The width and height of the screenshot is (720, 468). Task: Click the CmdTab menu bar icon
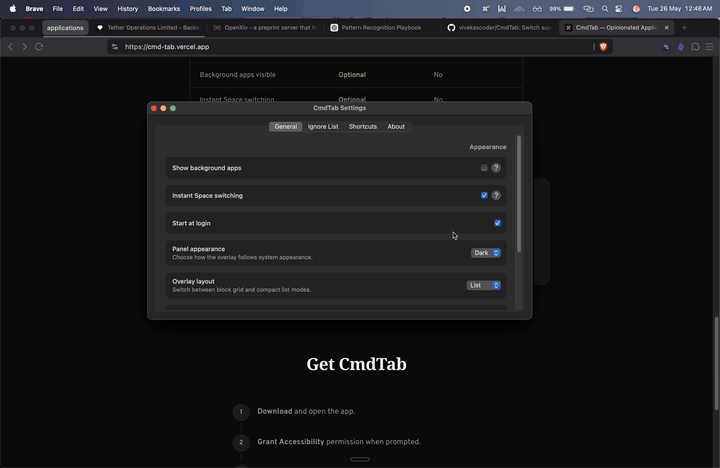click(485, 8)
